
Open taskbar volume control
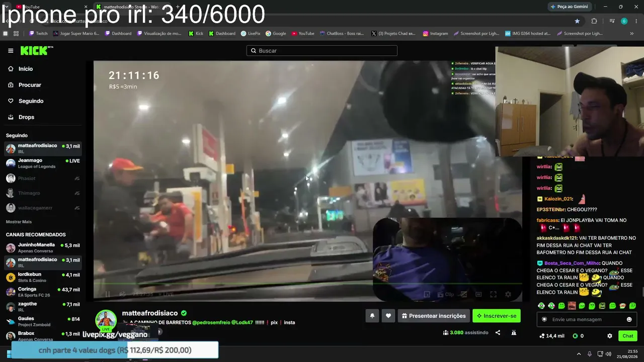[x=608, y=354]
